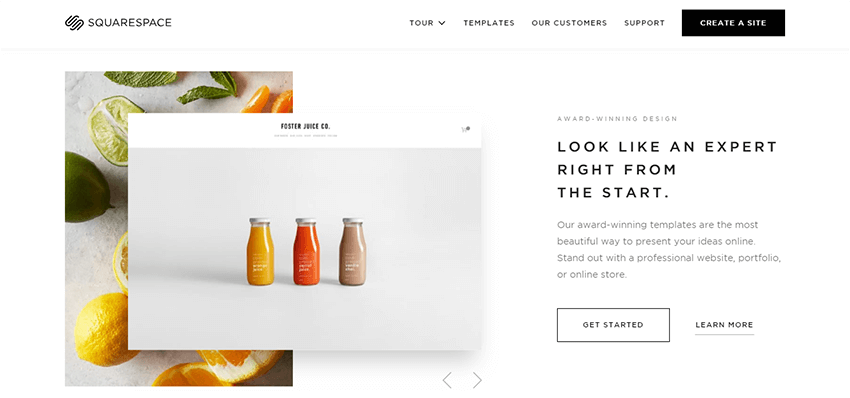
Task: Click the Look Like an Expert heading
Action: [667, 170]
